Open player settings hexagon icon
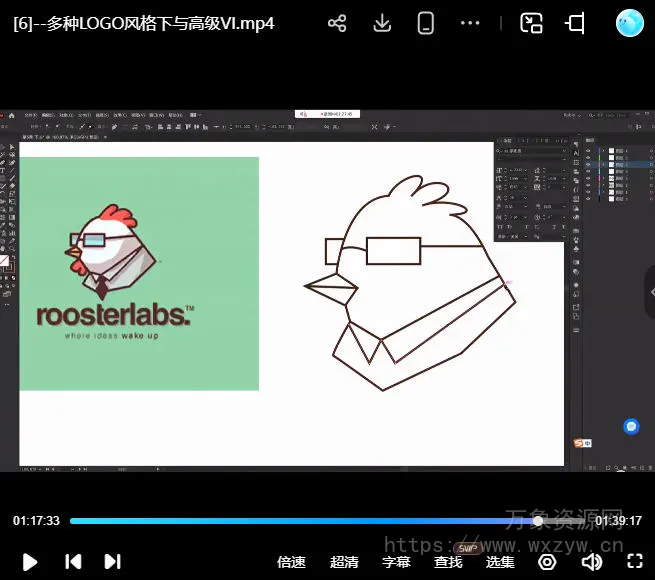This screenshot has height=580, width=655. click(x=547, y=562)
